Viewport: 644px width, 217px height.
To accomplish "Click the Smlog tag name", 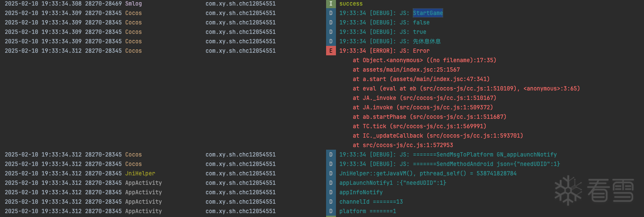I will point(133,3).
